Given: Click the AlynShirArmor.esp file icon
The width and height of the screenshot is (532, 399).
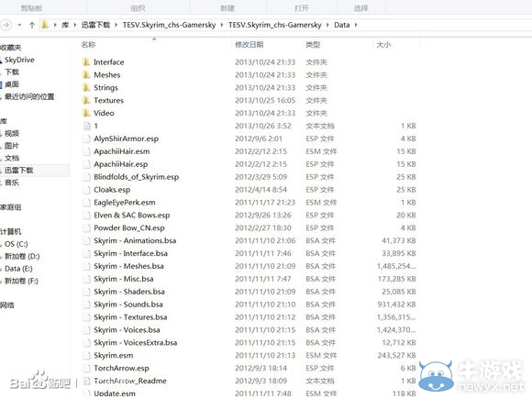Looking at the screenshot, I should (x=87, y=139).
